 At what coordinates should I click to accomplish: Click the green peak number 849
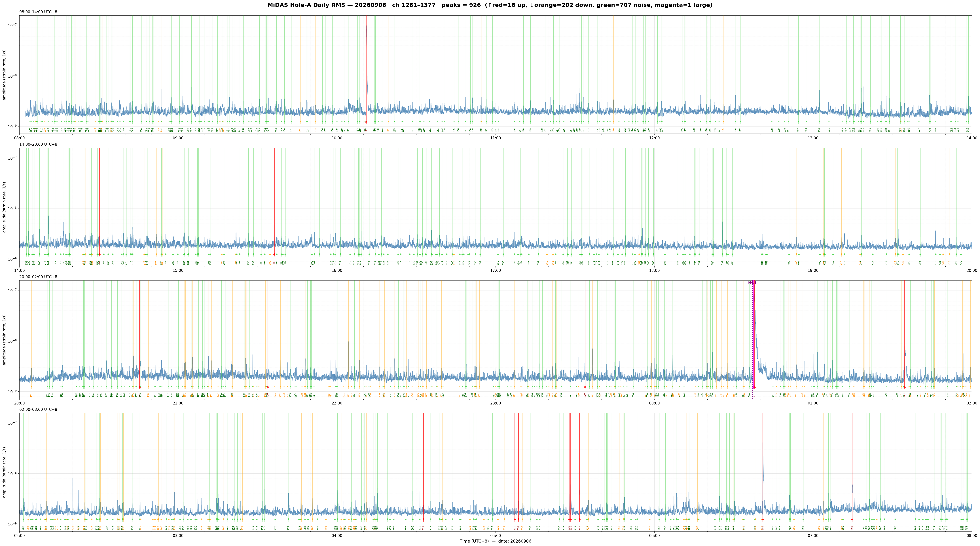click(x=612, y=528)
